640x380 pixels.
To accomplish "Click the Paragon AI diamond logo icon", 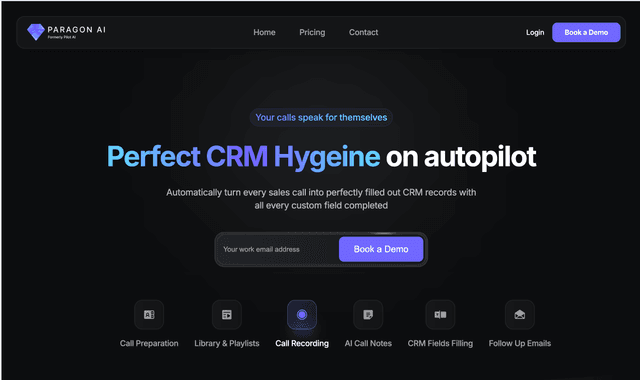I will pyautogui.click(x=36, y=32).
